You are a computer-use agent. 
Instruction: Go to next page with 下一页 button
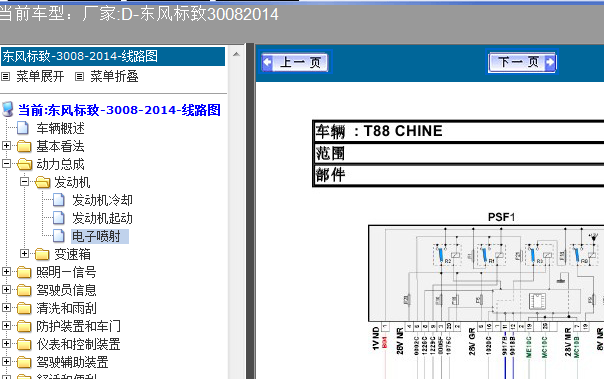(x=522, y=62)
